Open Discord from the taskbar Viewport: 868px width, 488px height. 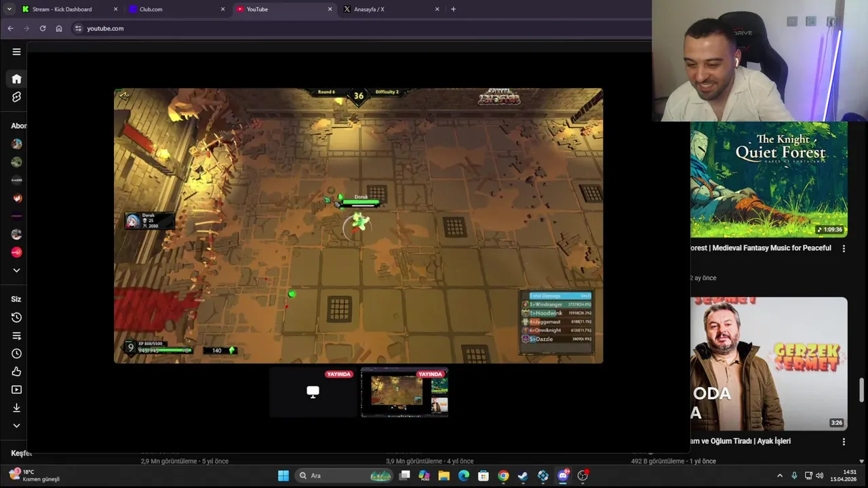coord(563,476)
